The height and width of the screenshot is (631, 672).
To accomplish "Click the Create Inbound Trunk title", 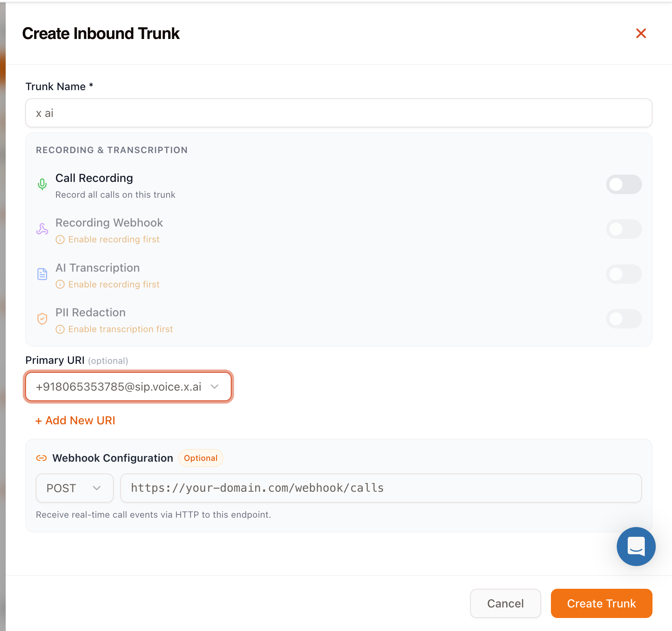I will pyautogui.click(x=101, y=33).
